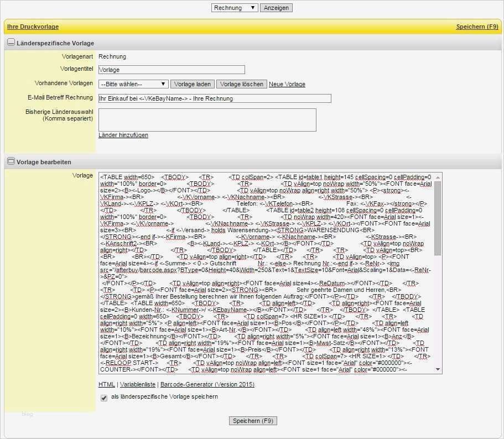
Task: Click the template textarea scroll down arrow
Action: pos(438,369)
